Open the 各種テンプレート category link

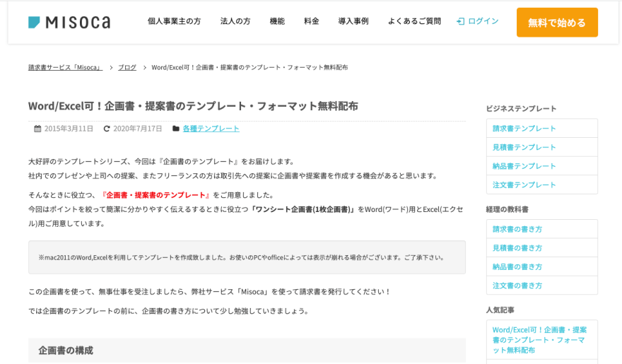tap(211, 129)
